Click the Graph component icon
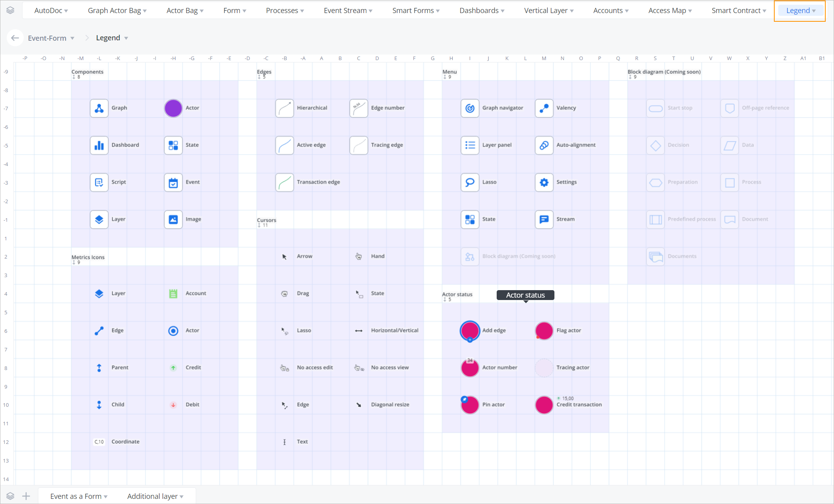Image resolution: width=834 pixels, height=504 pixels. point(98,107)
